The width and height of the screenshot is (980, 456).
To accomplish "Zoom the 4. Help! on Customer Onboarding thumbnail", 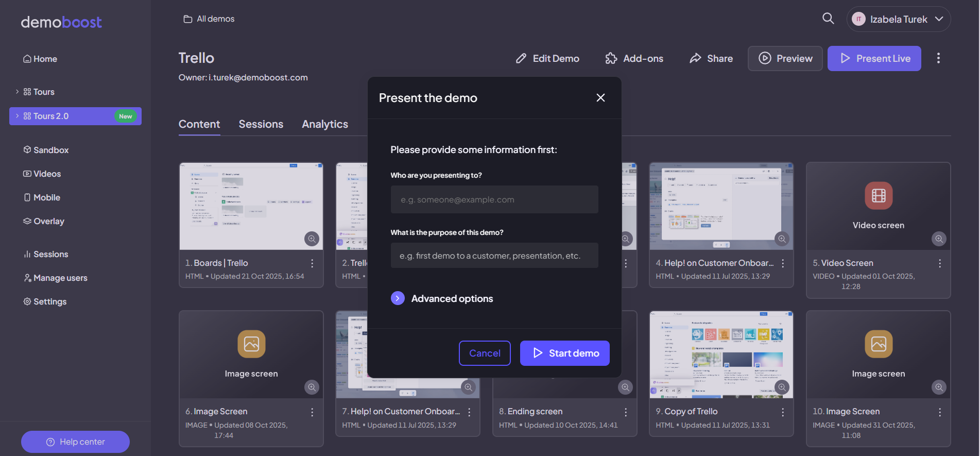I will 782,239.
